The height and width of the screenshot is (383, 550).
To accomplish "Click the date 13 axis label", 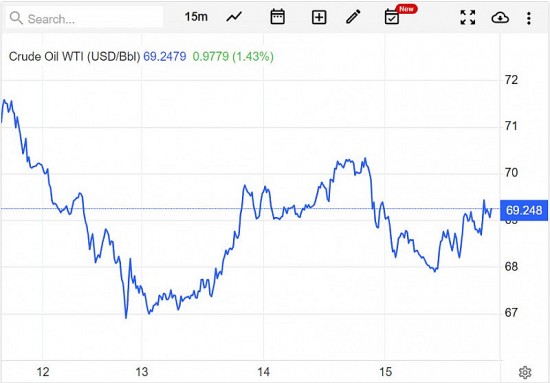I will coord(142,372).
